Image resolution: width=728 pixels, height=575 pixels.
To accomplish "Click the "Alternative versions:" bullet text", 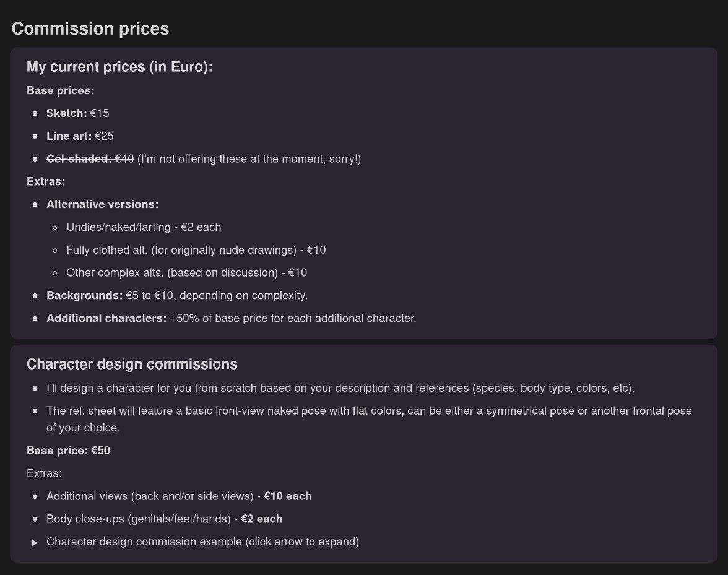I will point(102,204).
